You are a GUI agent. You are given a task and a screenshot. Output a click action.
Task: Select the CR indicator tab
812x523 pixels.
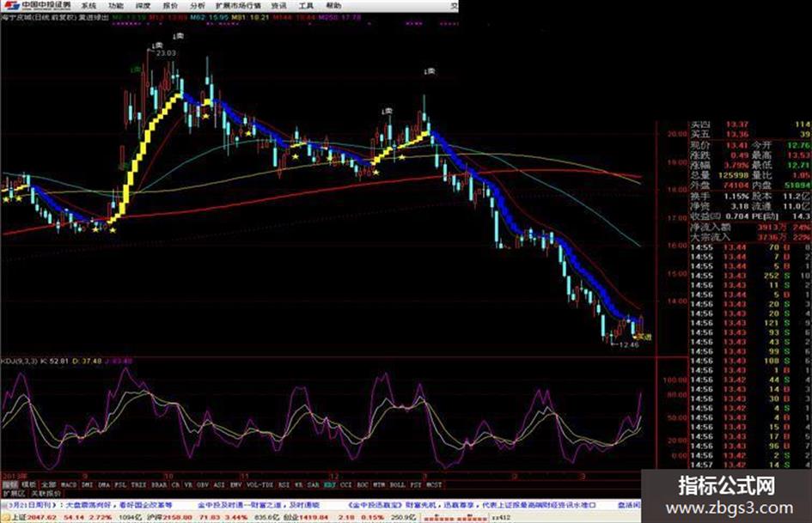[175, 484]
